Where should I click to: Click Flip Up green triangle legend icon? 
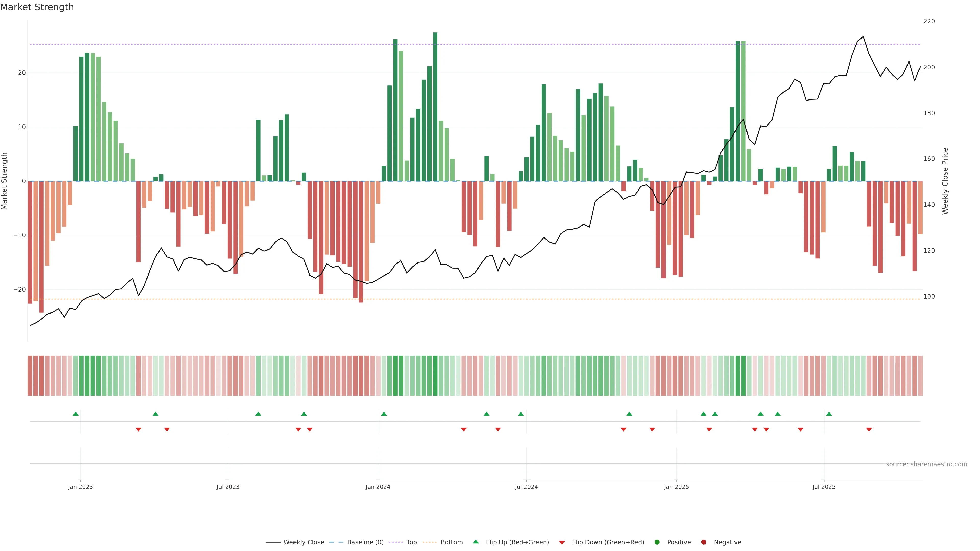(x=475, y=542)
